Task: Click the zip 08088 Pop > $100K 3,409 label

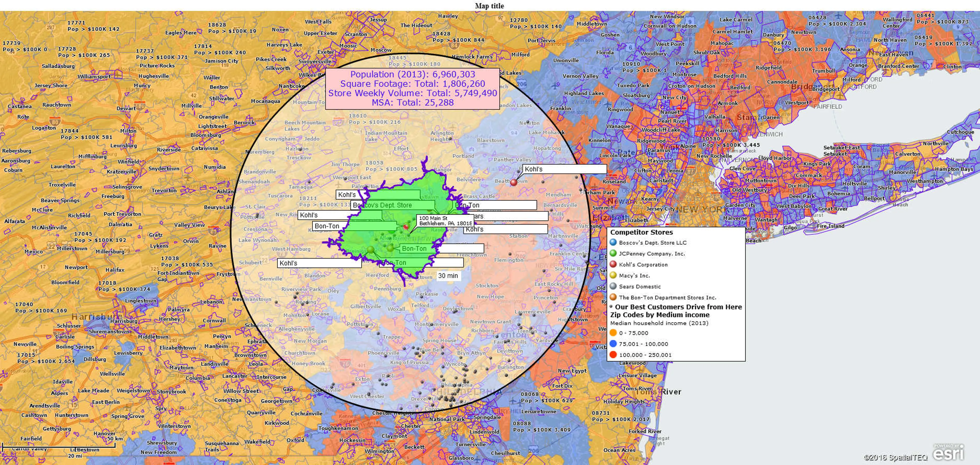Action: click(542, 427)
